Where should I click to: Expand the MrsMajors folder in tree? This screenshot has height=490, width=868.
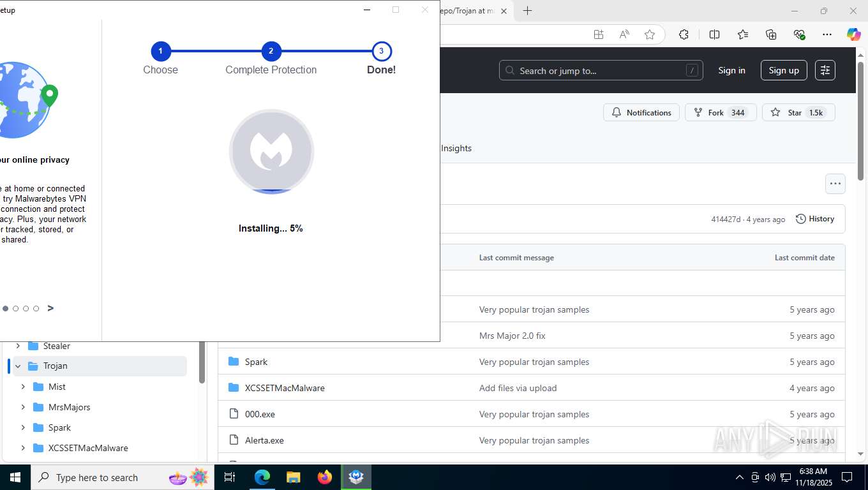(23, 407)
